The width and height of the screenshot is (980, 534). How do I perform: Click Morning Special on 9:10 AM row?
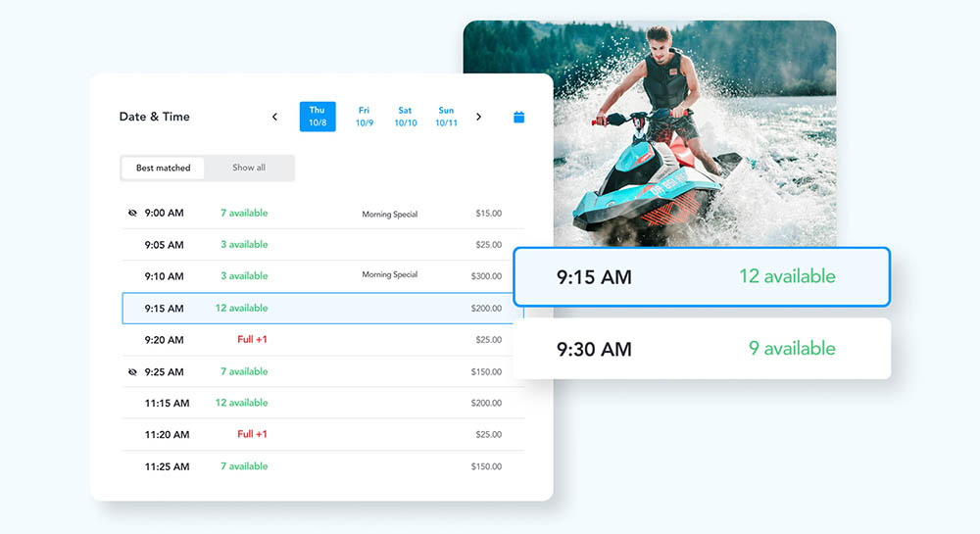pyautogui.click(x=390, y=274)
